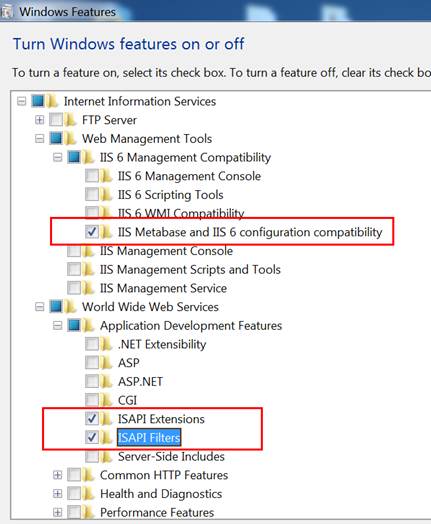Tick the .NET Extensibility checkbox
Screen dimensions: 431x524
pyautogui.click(x=92, y=344)
